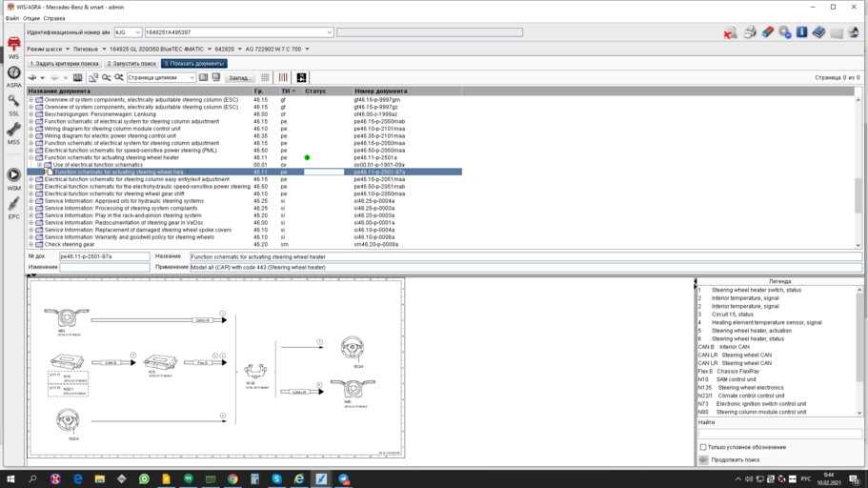Sort by 'Номер документа' column header
The height and width of the screenshot is (488, 868).
click(408, 91)
